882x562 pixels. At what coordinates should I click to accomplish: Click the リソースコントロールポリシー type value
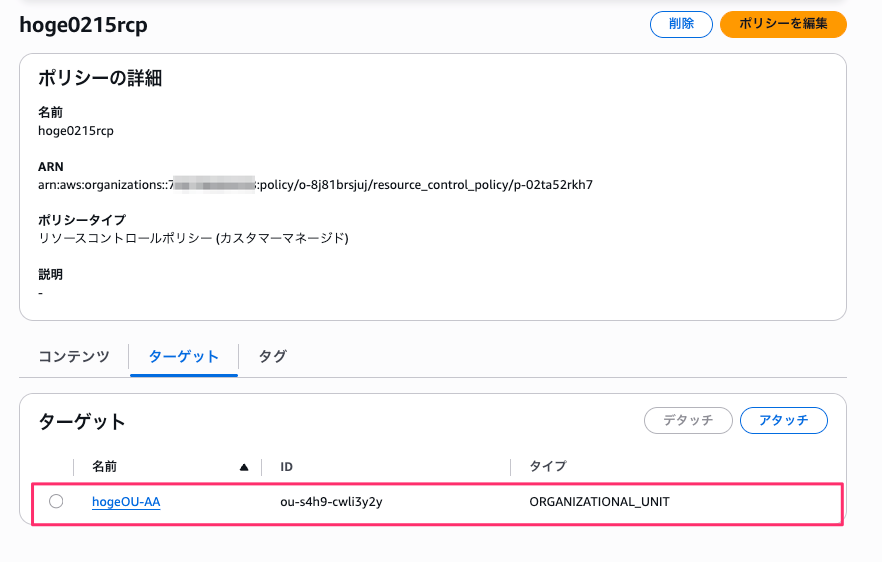click(x=192, y=238)
